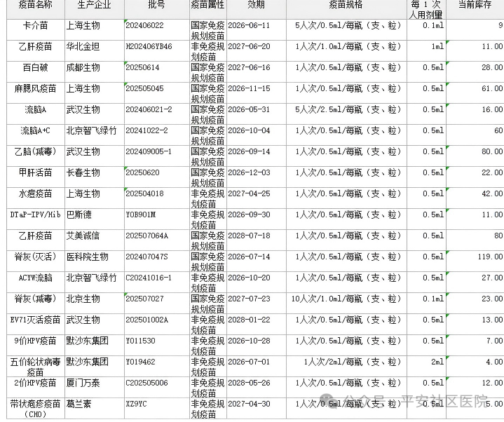The width and height of the screenshot is (504, 422).
Task: Select the 麻腮风疫苗 vaccine name cell
Action: pos(35,93)
